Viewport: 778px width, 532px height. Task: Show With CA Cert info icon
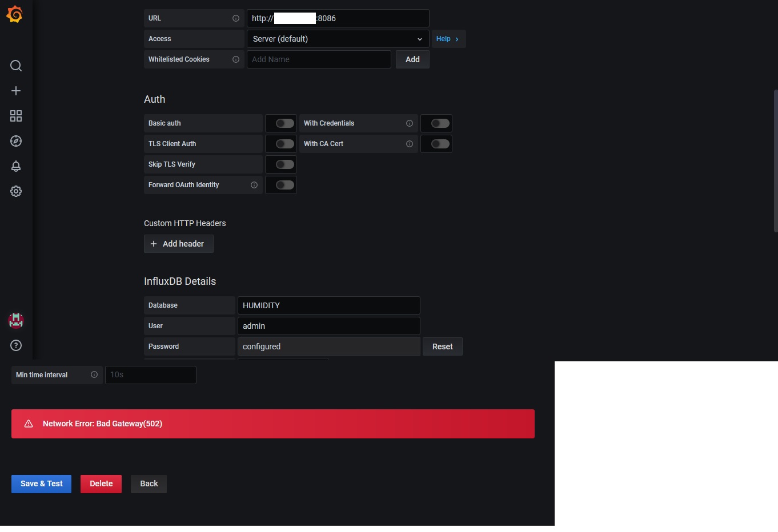coord(410,144)
